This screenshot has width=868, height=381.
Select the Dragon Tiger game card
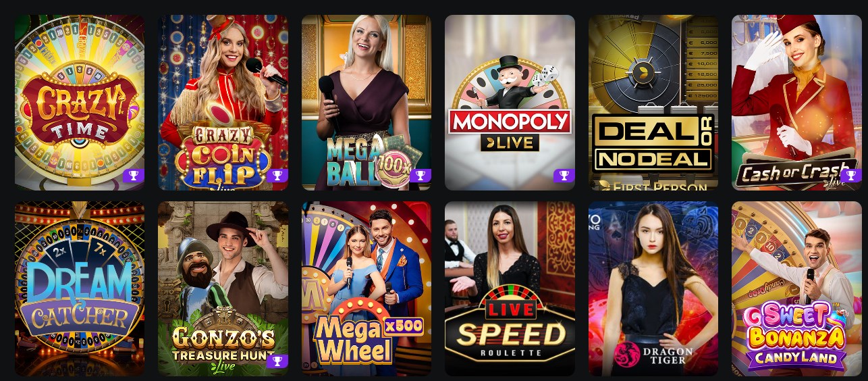click(x=653, y=288)
